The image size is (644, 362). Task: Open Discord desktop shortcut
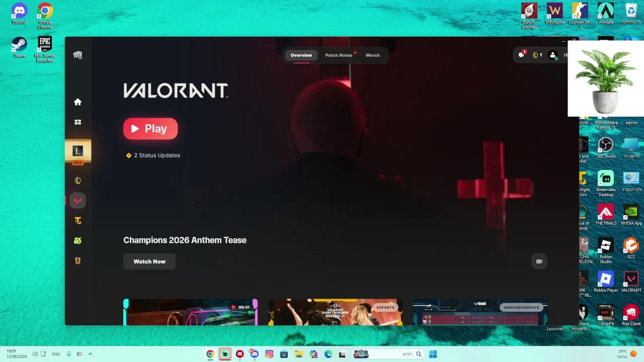[19, 14]
